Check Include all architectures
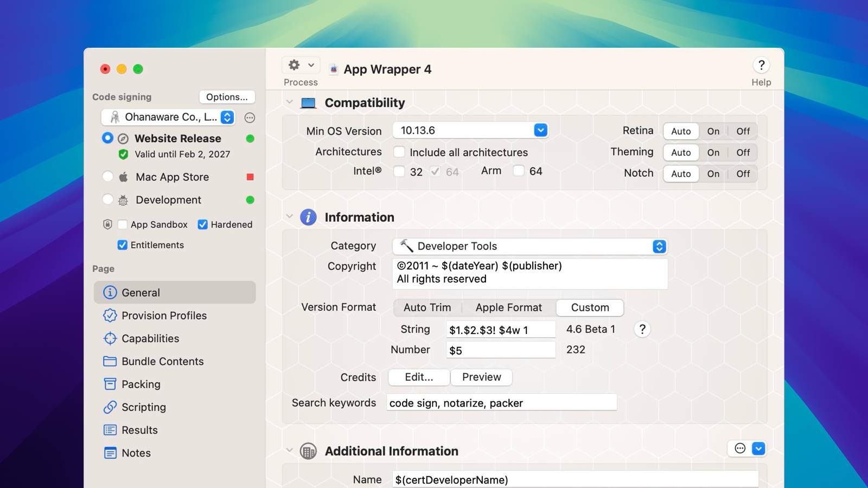 (399, 152)
